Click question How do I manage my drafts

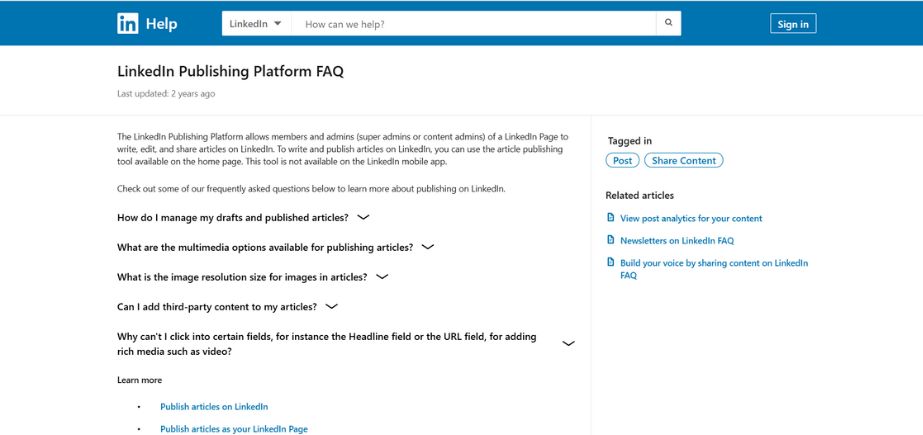coord(233,218)
